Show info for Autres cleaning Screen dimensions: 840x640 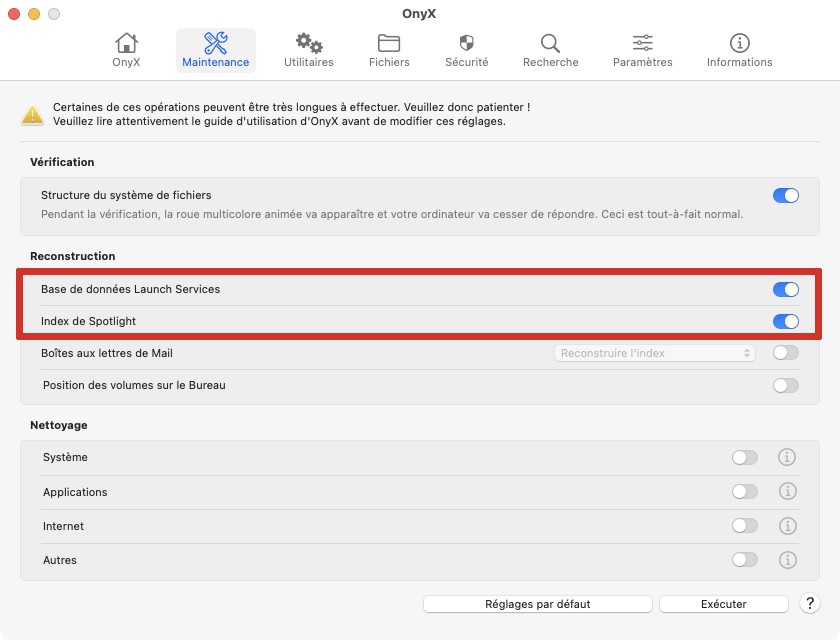(787, 560)
